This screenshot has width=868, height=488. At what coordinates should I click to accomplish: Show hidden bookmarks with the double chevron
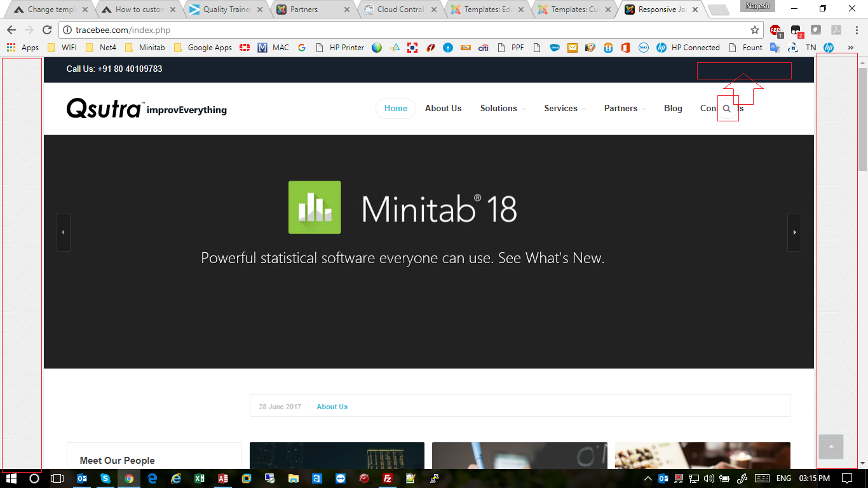pos(851,48)
